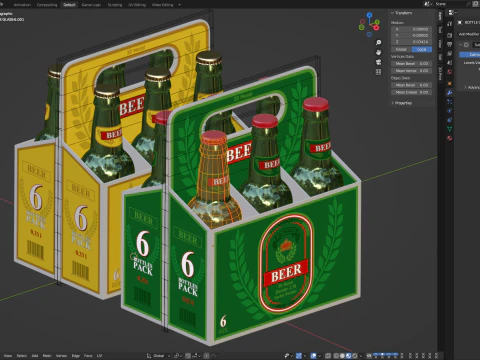Screen dimensions: 480x360
Task: Open the Object Constraints tab icon
Action: pos(450,120)
